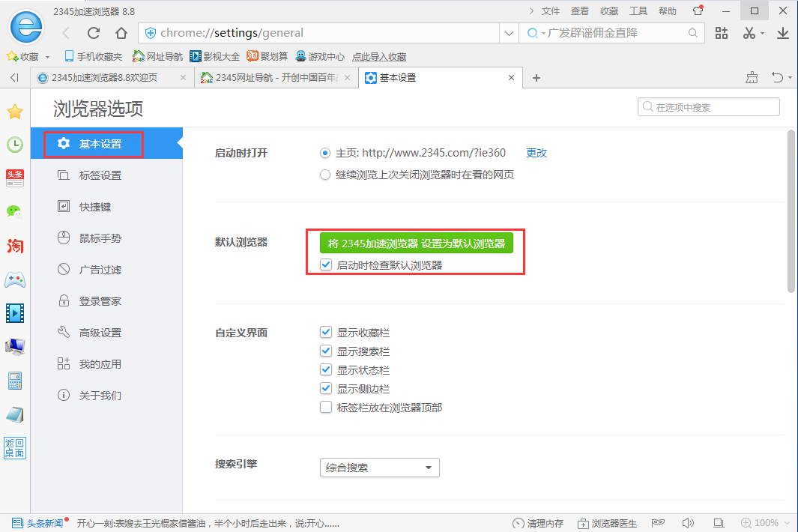Viewport: 798px width, 532px height.
Task: Click the 返回桌面 sidebar icon
Action: 15,448
